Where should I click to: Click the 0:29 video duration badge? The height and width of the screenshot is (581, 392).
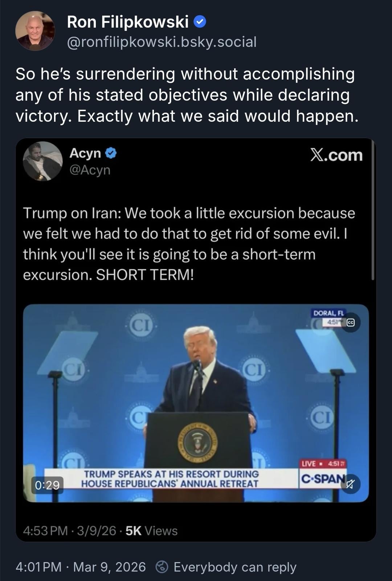pyautogui.click(x=47, y=485)
